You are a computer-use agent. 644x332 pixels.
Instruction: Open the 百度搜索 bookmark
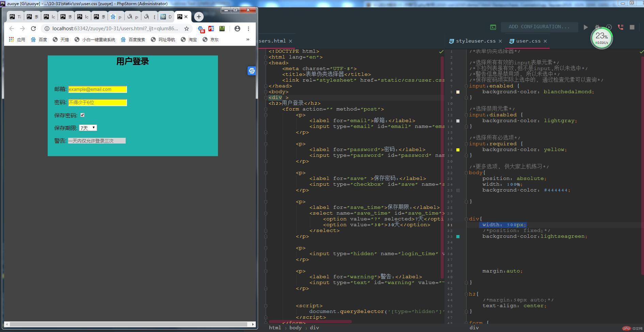pos(133,39)
